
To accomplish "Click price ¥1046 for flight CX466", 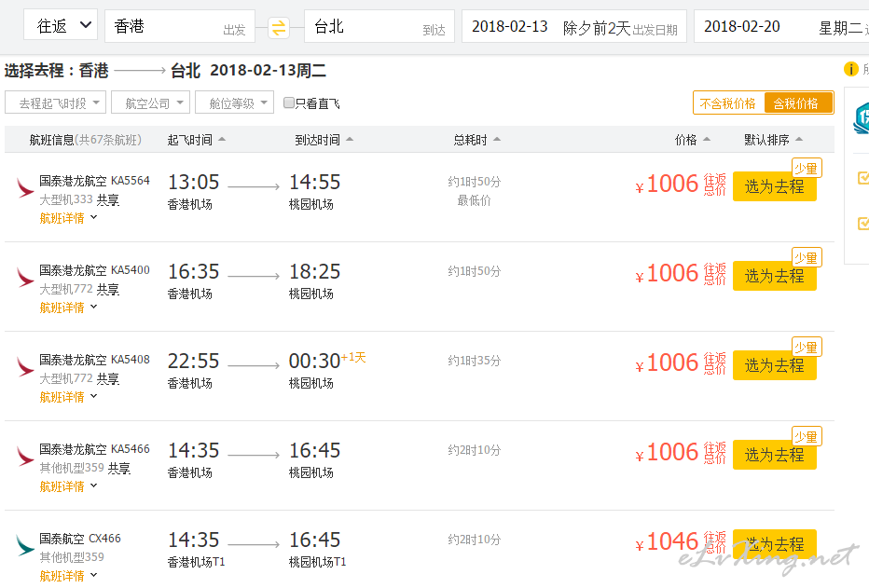I will tap(667, 542).
